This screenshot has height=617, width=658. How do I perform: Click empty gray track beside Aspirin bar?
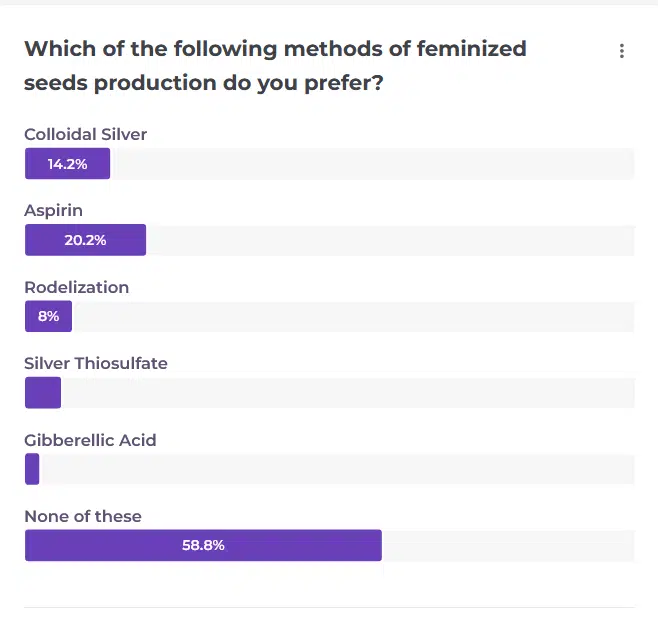[390, 240]
